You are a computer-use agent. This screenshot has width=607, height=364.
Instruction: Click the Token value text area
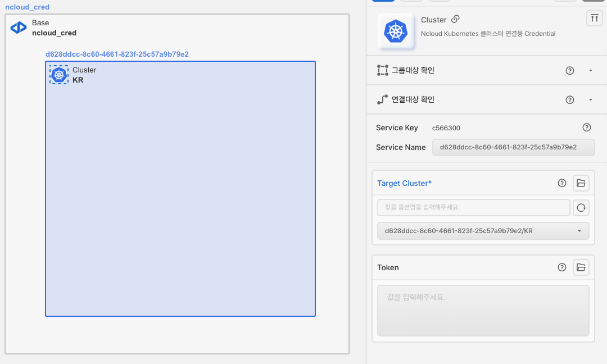(x=483, y=311)
